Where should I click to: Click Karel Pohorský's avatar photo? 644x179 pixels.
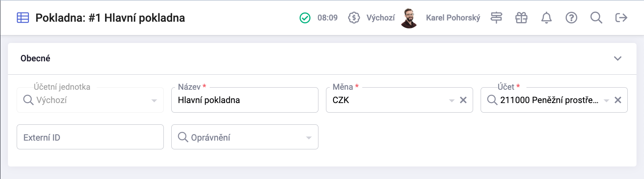pos(409,18)
